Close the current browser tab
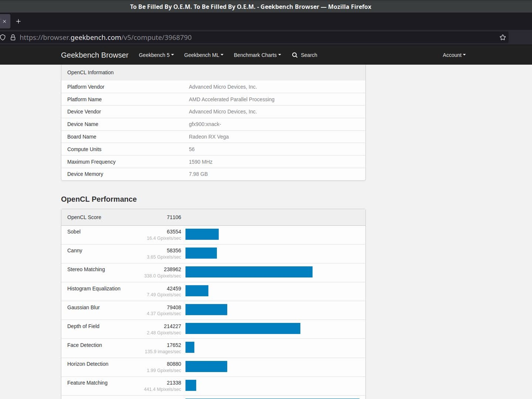532x399 pixels. pos(4,21)
